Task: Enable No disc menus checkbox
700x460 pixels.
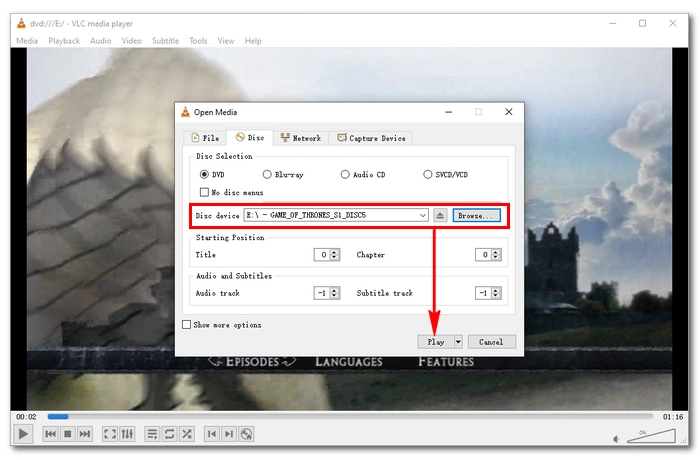Action: pyautogui.click(x=204, y=192)
